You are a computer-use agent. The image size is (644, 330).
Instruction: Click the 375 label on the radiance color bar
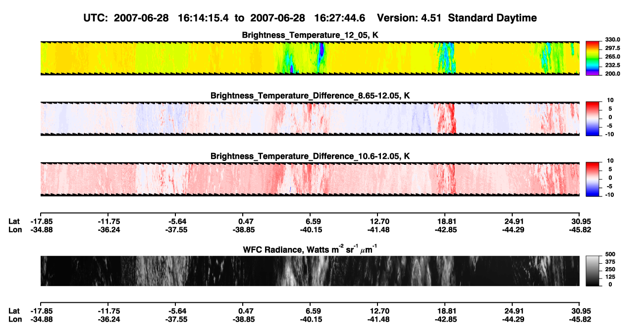[610, 262]
